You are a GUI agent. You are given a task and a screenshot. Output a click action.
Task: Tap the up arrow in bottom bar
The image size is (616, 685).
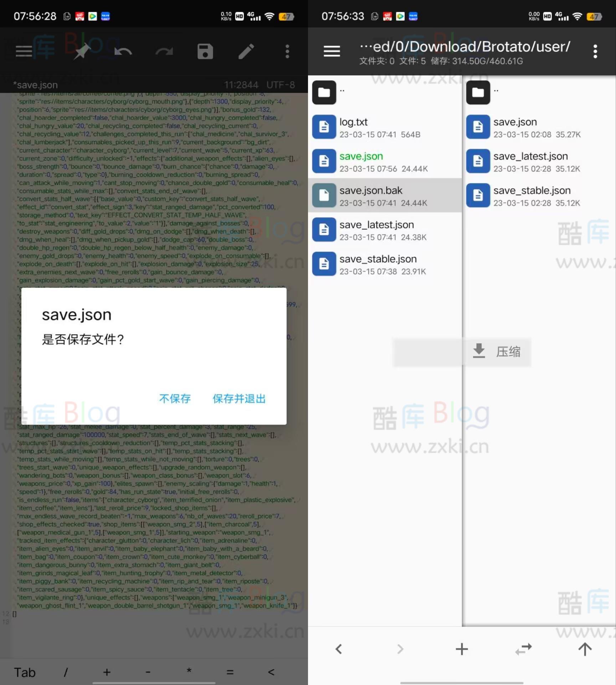click(585, 649)
